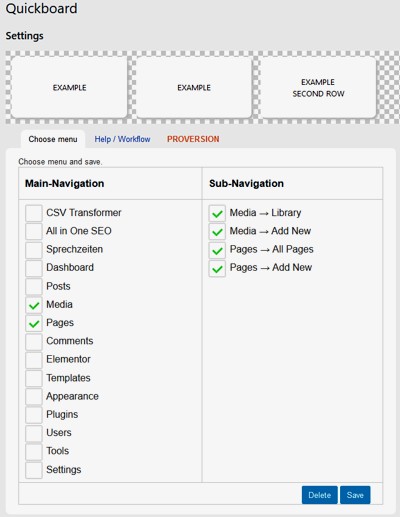Click the blue Save button
400x517 pixels.
(355, 495)
